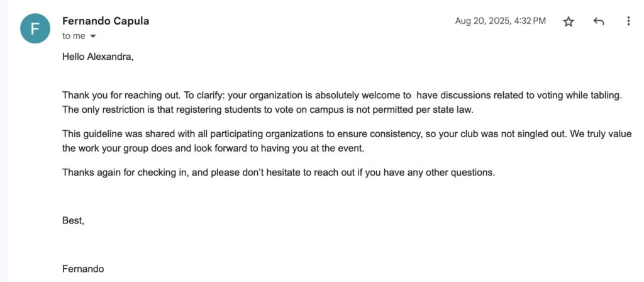Click the "Best," closing line
Viewport: 644px width, 282px height.
(73, 220)
